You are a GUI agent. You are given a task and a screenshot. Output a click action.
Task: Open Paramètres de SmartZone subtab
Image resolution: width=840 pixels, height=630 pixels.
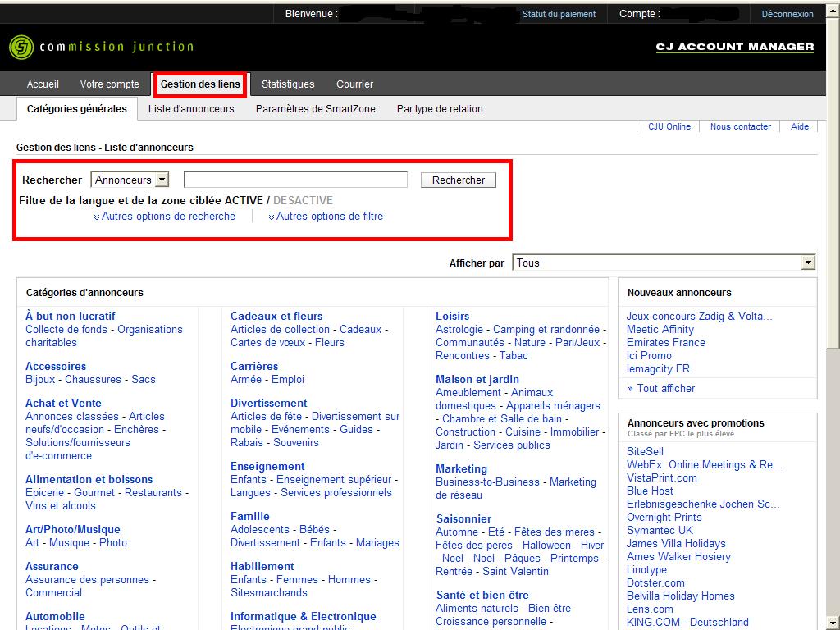coord(316,109)
